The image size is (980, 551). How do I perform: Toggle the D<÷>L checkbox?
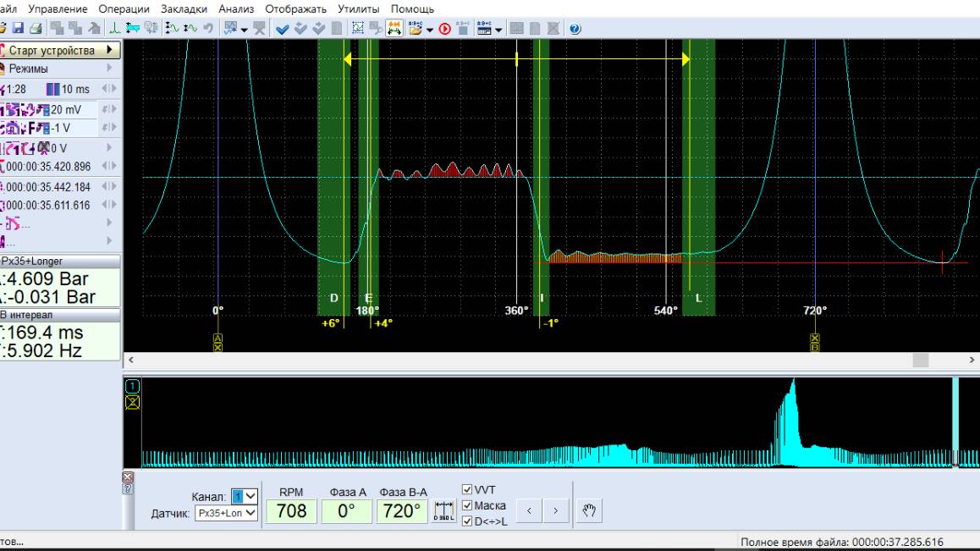tap(467, 521)
